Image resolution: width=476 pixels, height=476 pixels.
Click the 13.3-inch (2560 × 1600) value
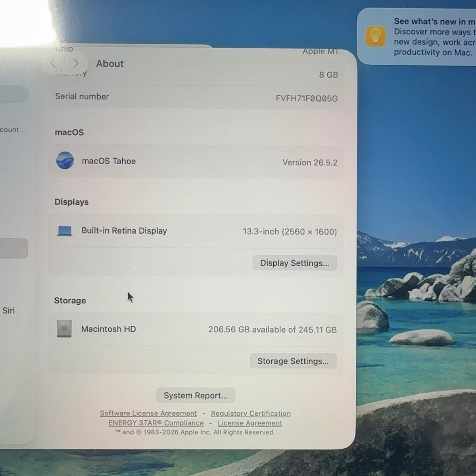tap(290, 232)
